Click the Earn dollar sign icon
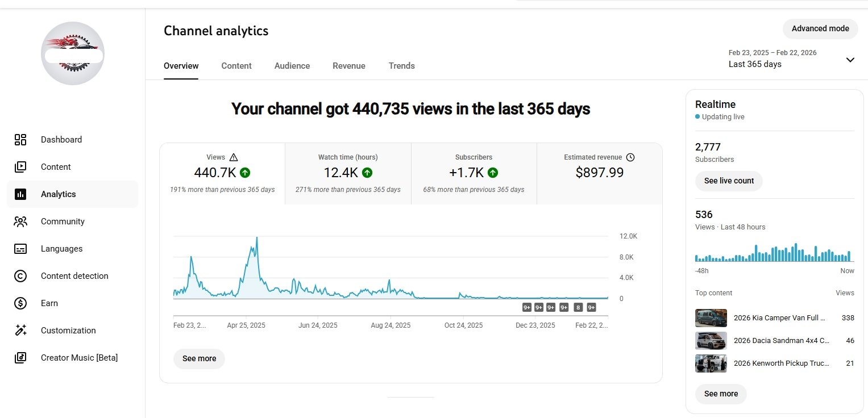Viewport: 868px width, 418px height. click(x=20, y=303)
